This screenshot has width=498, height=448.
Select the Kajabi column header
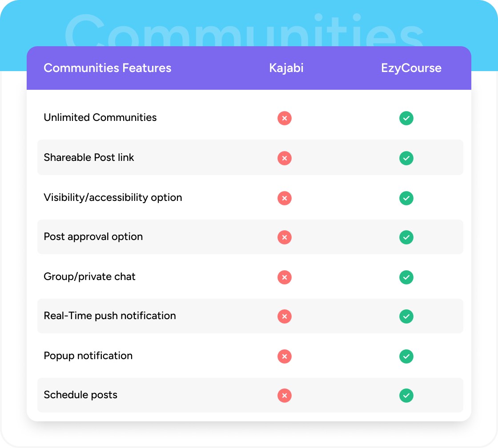point(286,68)
